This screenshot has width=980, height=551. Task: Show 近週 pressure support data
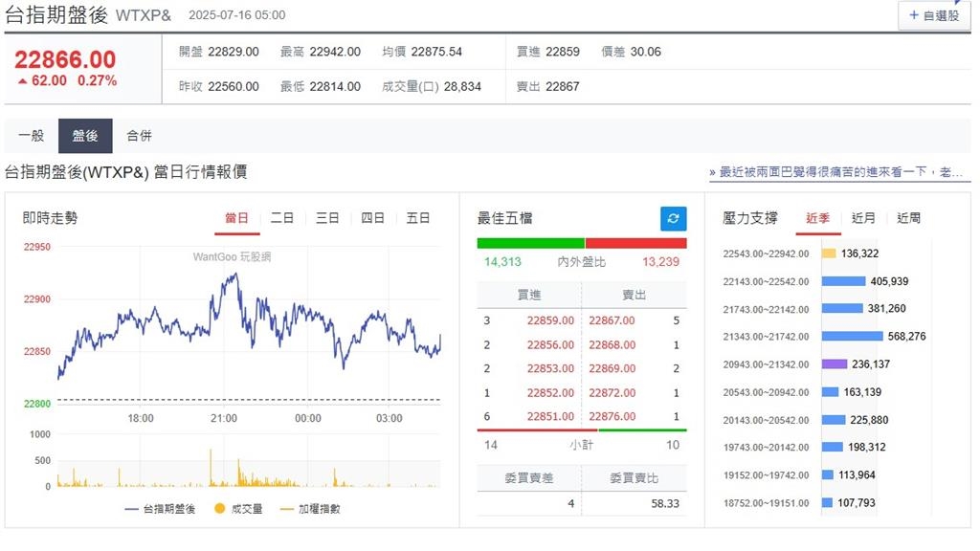coord(907,217)
